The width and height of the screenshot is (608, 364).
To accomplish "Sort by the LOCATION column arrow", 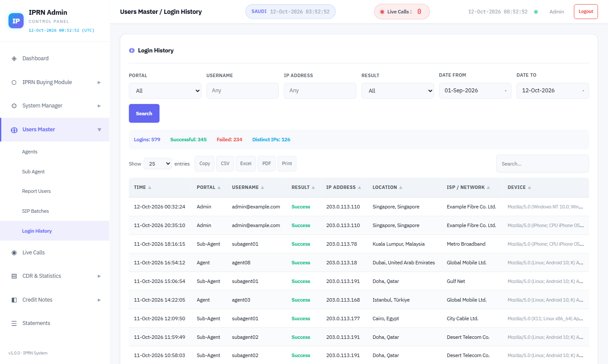I will (400, 188).
